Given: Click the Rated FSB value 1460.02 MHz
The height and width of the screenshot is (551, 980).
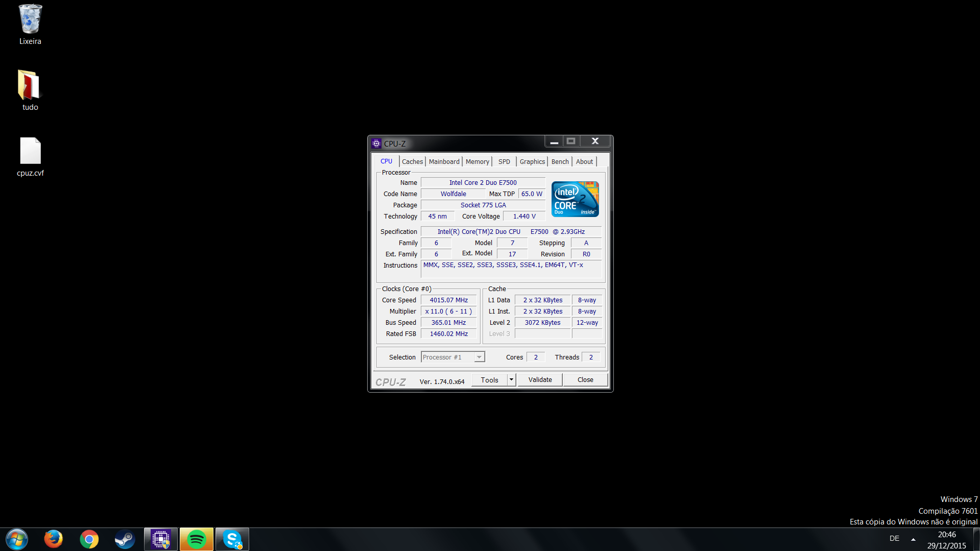Looking at the screenshot, I should click(x=448, y=334).
